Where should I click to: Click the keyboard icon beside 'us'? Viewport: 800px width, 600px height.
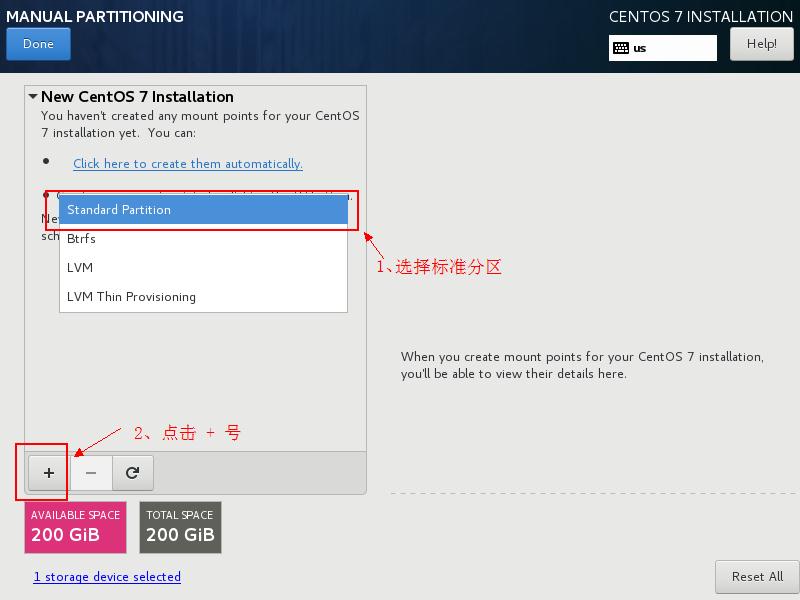[x=621, y=48]
